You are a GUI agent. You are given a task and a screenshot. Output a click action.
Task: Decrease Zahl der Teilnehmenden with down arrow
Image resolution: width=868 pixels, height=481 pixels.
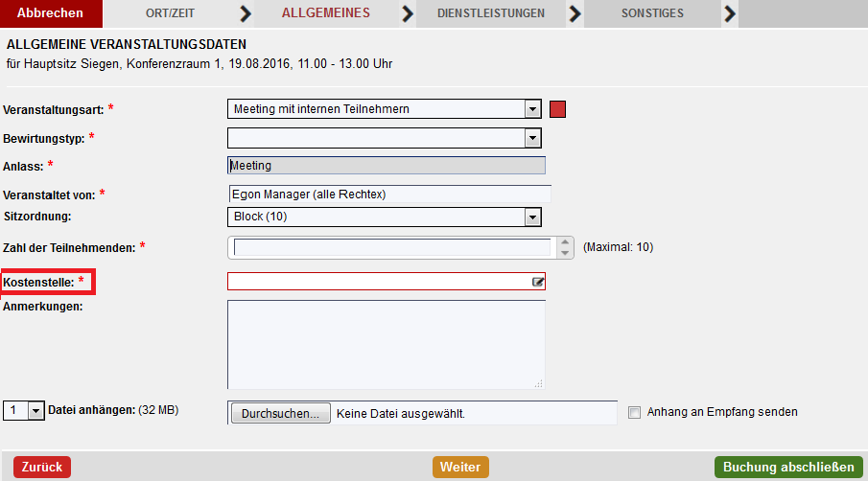(x=565, y=253)
